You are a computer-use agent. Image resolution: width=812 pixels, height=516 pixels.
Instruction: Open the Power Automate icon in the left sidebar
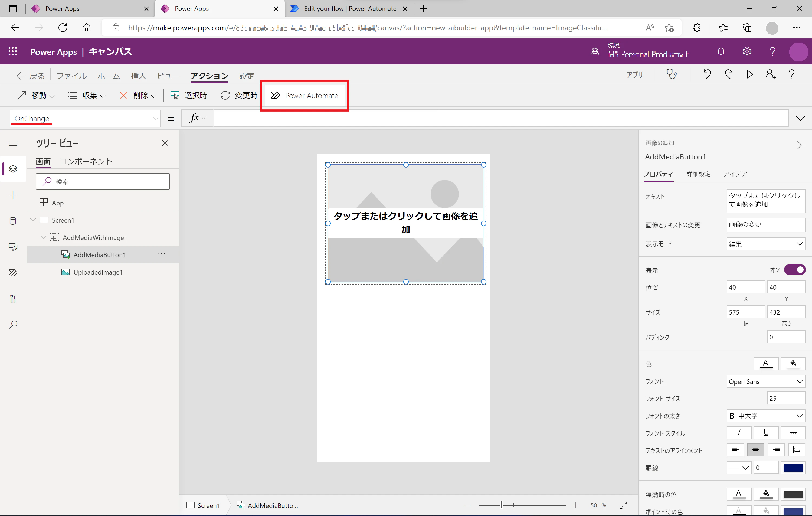pos(13,273)
